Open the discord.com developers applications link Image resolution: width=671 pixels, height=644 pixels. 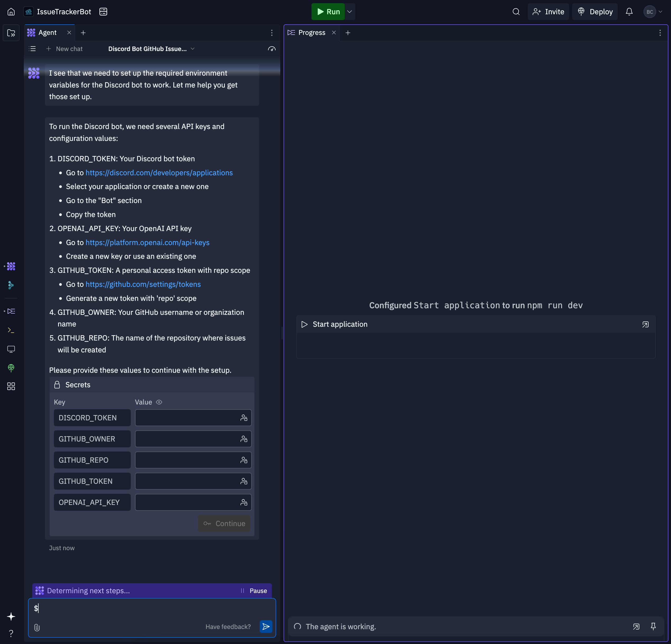click(x=159, y=173)
